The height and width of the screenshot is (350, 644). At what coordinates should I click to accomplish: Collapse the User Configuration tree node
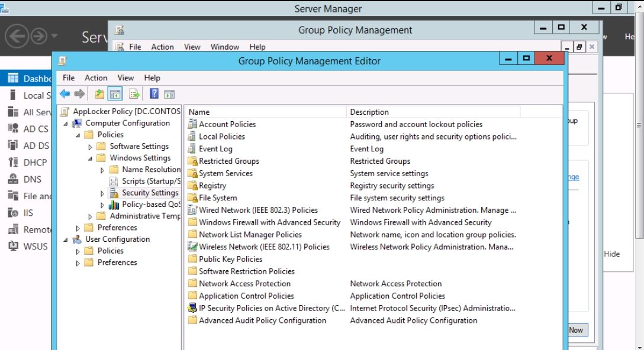click(x=66, y=239)
